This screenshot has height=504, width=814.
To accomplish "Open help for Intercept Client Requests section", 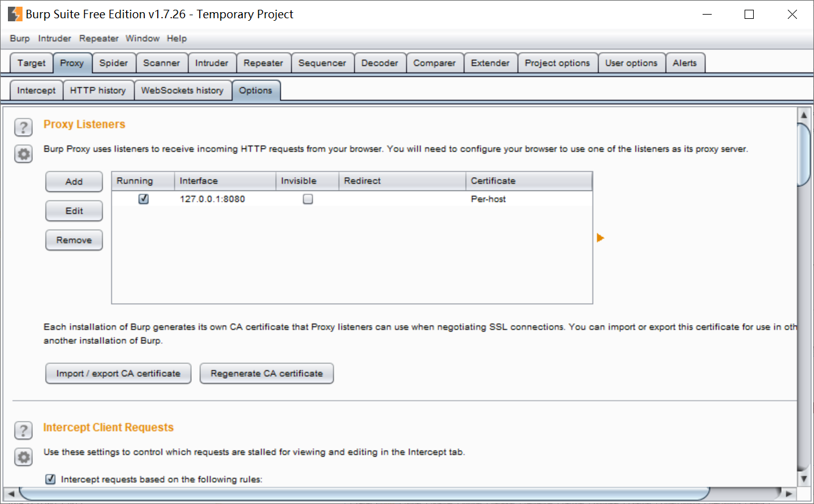I will 23,430.
